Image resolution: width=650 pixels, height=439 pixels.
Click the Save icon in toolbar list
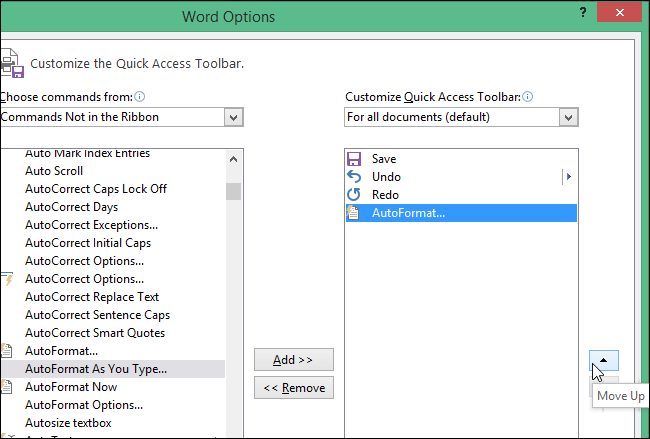pos(353,159)
